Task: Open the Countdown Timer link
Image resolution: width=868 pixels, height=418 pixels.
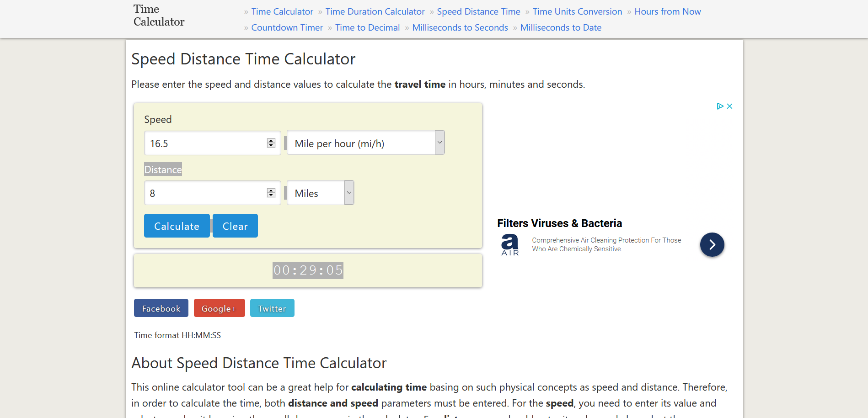Action: coord(287,27)
